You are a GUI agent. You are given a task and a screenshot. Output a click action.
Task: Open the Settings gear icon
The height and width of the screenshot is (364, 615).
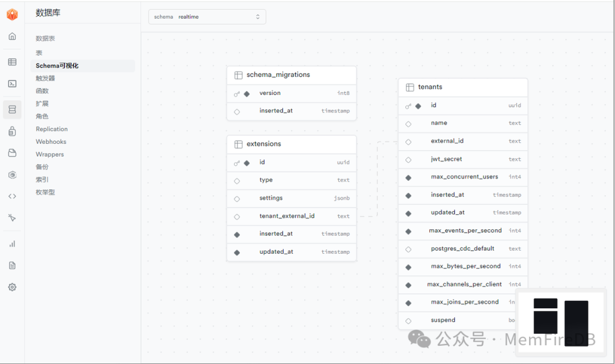pos(12,287)
